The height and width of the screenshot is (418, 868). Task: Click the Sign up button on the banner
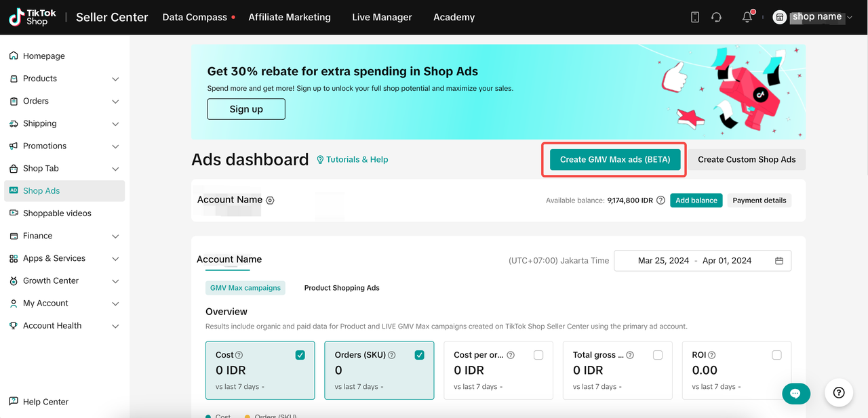click(246, 109)
